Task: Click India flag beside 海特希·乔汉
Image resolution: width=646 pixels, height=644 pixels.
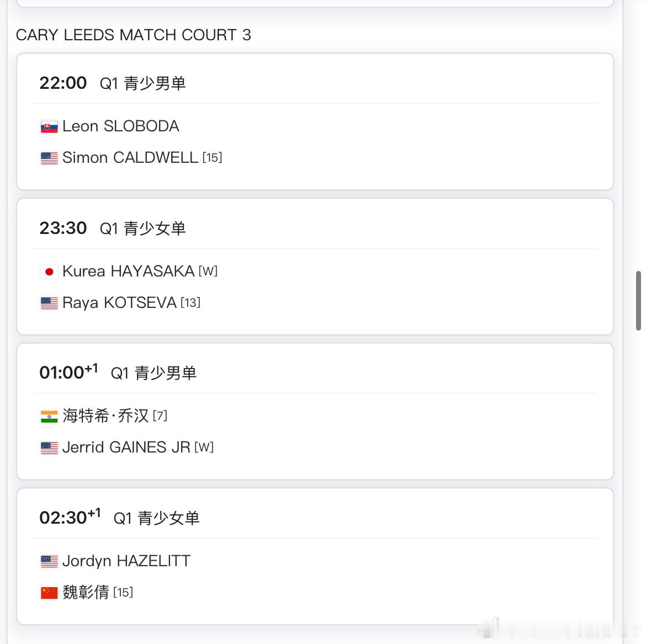Action: click(49, 417)
